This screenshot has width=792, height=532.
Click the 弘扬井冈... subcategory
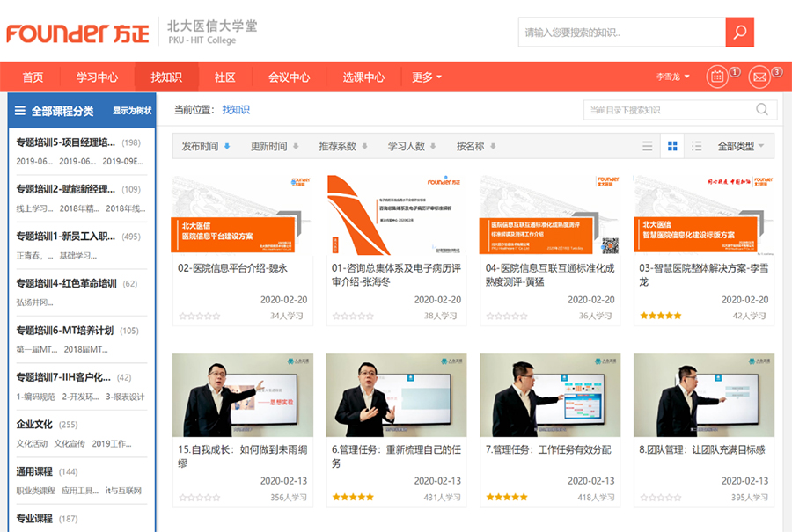click(x=34, y=302)
